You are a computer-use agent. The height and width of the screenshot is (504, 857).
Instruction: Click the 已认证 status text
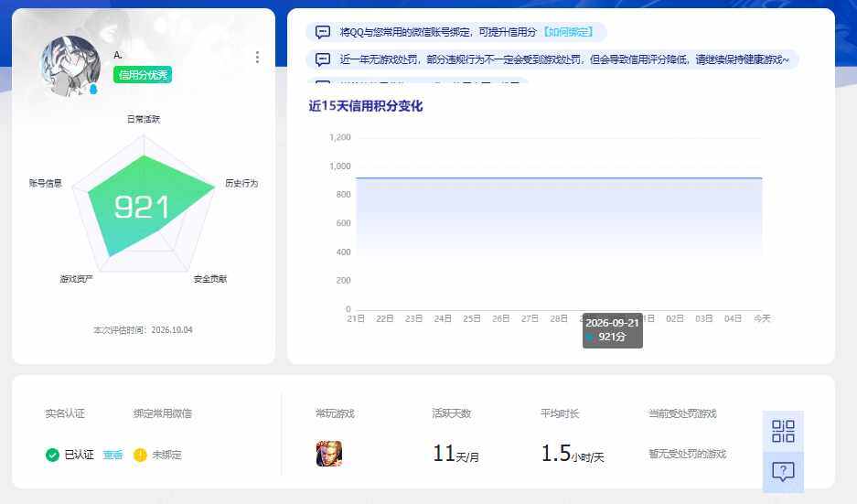[80, 455]
